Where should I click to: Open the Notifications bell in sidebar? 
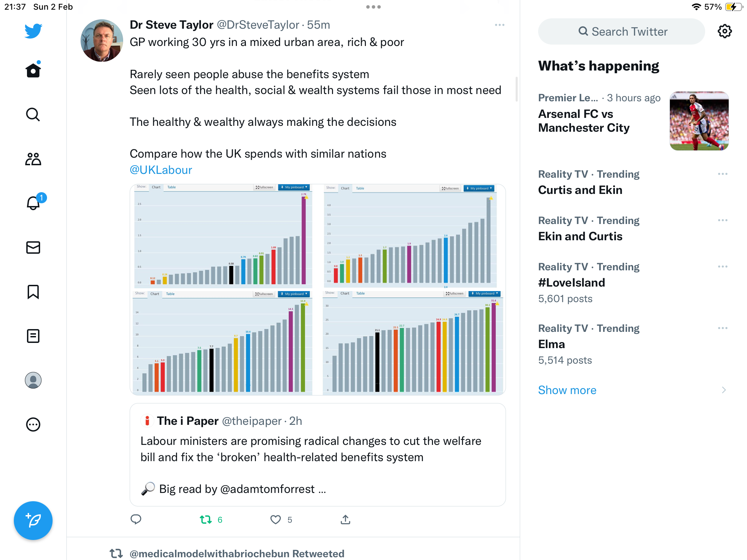(x=34, y=203)
